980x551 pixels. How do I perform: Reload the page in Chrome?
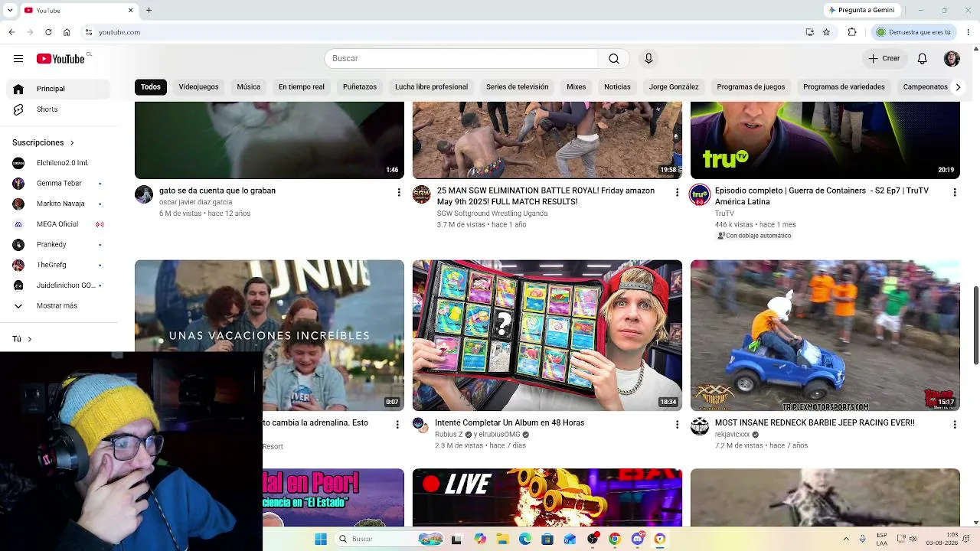tap(48, 32)
